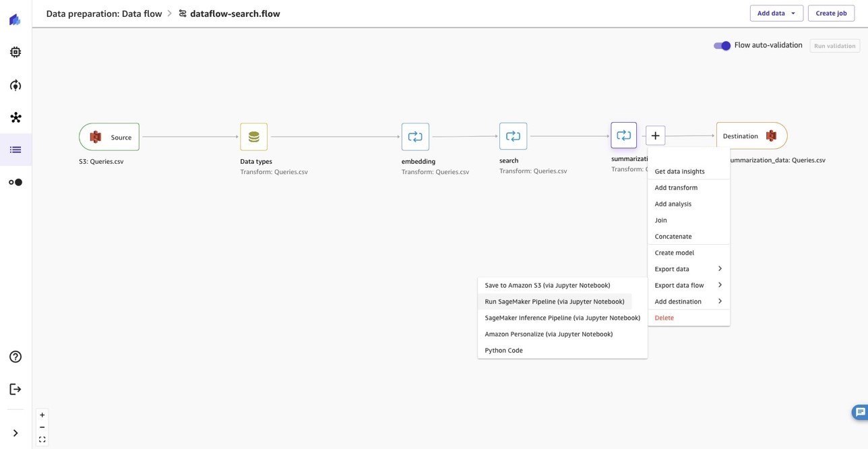This screenshot has height=449, width=868.
Task: Go to Data preparation: Data flow breadcrumb
Action: (104, 13)
